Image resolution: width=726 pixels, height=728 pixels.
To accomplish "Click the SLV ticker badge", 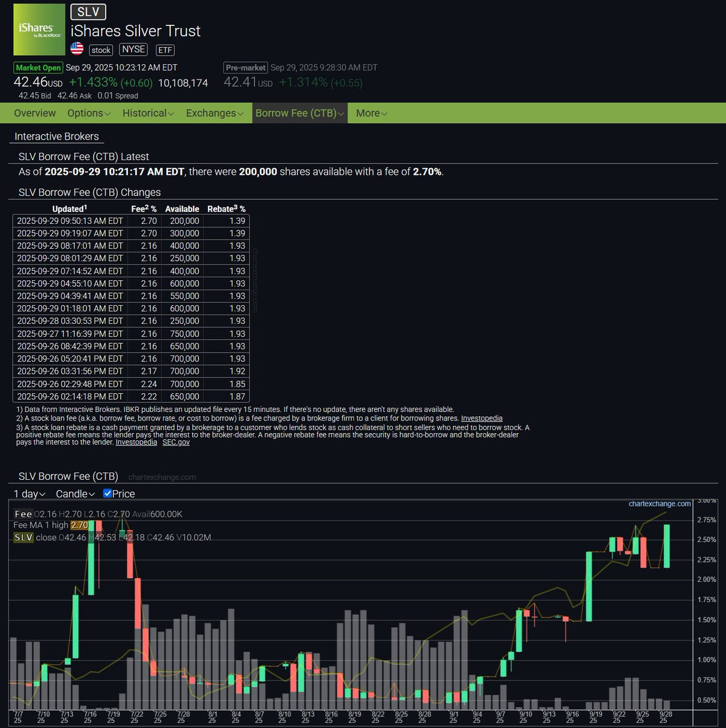I will click(x=89, y=12).
